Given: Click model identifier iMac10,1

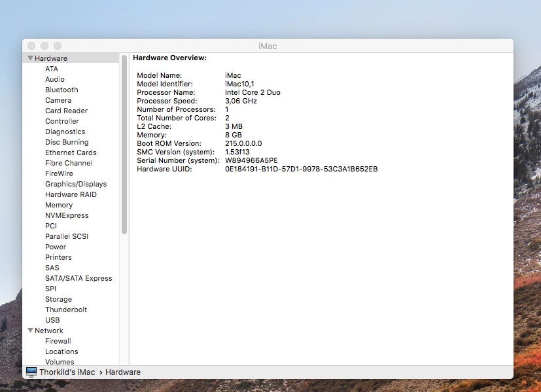Looking at the screenshot, I should 239,84.
